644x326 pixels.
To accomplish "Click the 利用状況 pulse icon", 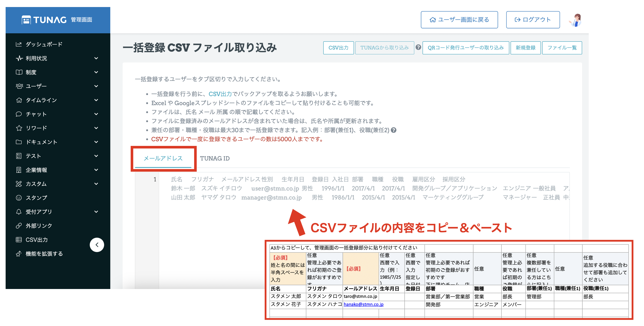I will 19,58.
